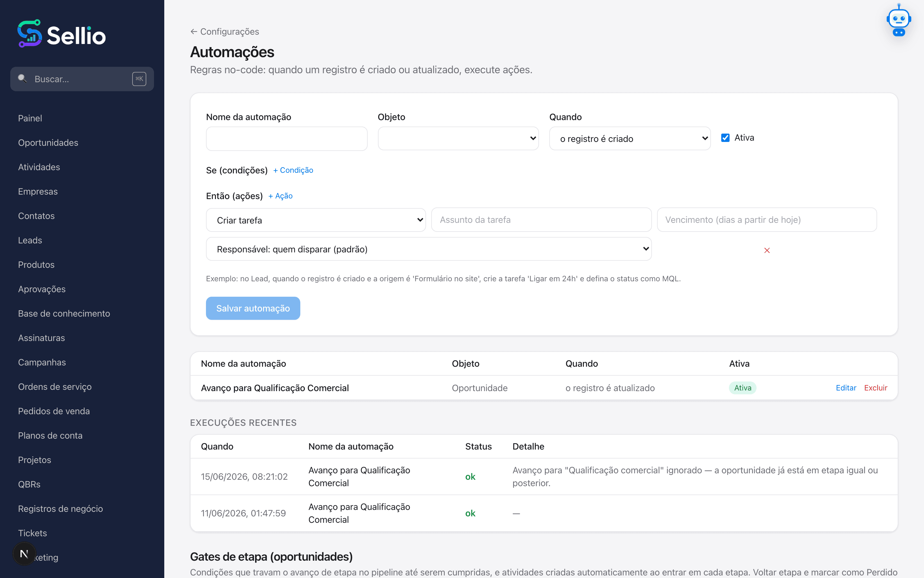
Task: Go to Painel in sidebar
Action: click(x=30, y=118)
